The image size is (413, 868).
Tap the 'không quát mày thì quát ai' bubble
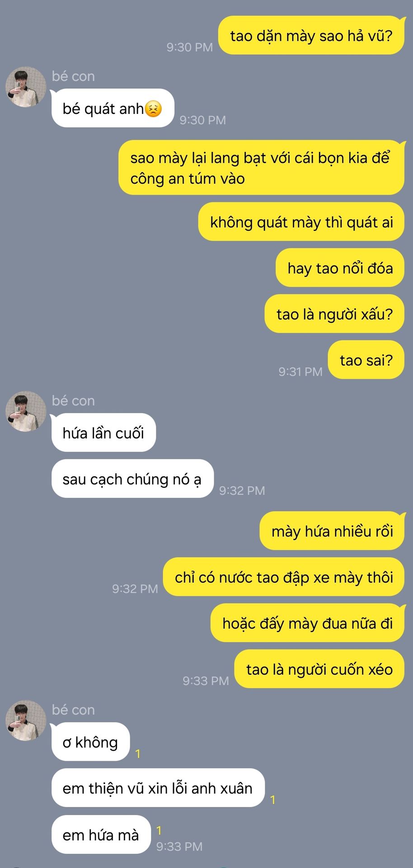pos(301,222)
